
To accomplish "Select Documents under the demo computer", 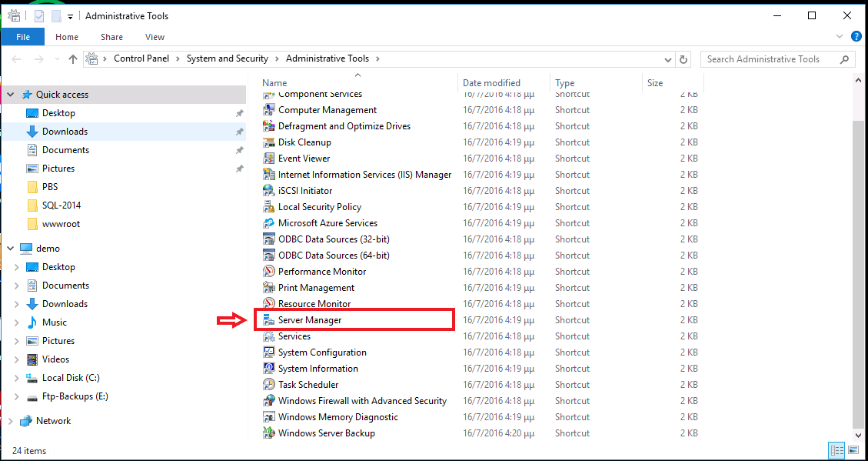I will click(x=65, y=286).
